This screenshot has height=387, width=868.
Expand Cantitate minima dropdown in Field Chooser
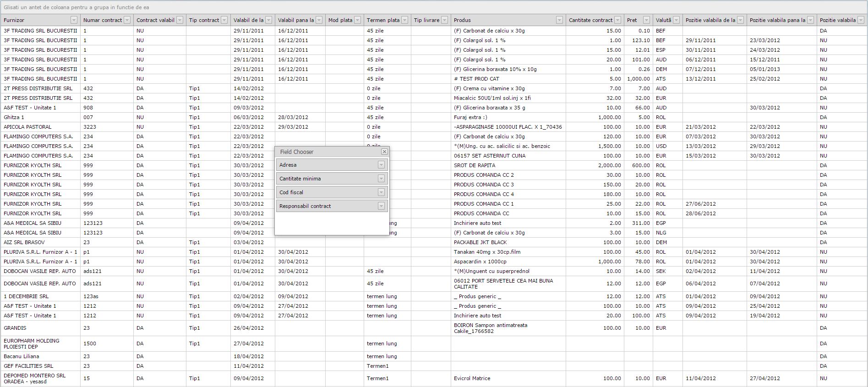(x=381, y=179)
